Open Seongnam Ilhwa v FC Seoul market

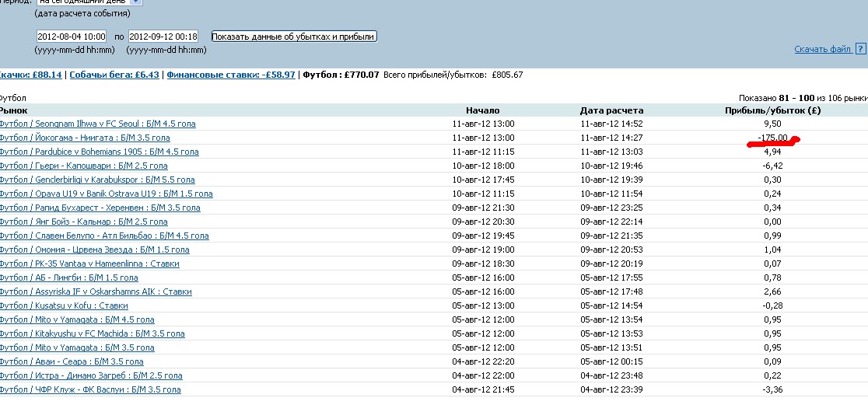97,124
